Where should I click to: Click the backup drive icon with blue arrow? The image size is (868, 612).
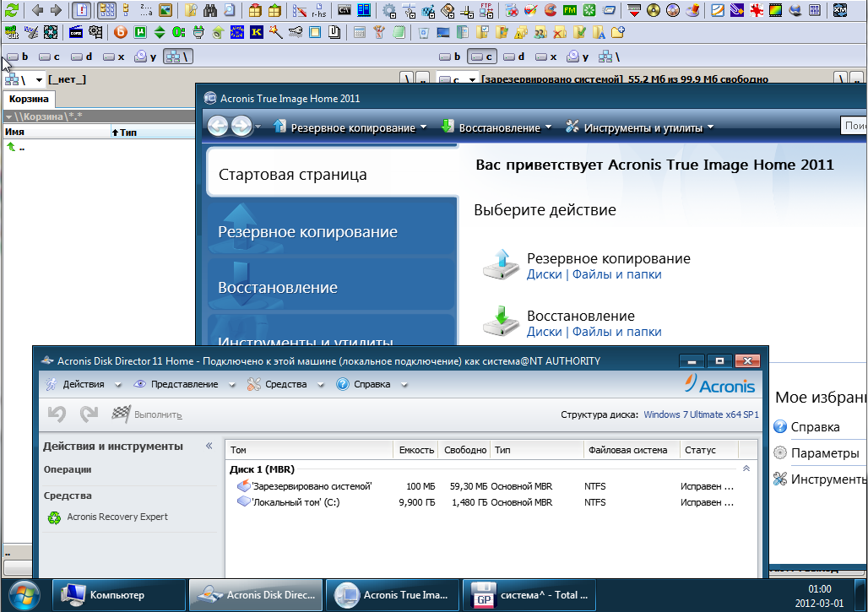(x=501, y=265)
